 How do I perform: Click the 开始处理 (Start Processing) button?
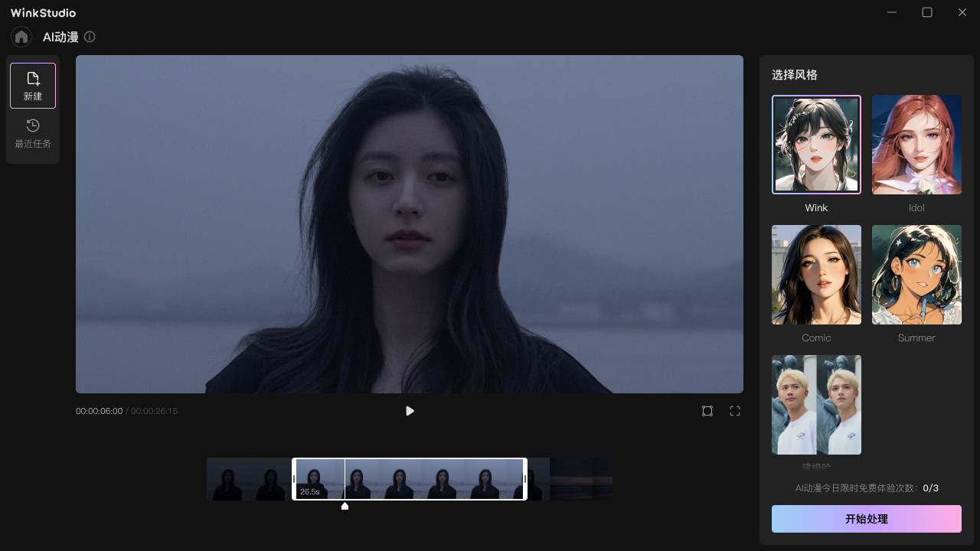pyautogui.click(x=866, y=519)
